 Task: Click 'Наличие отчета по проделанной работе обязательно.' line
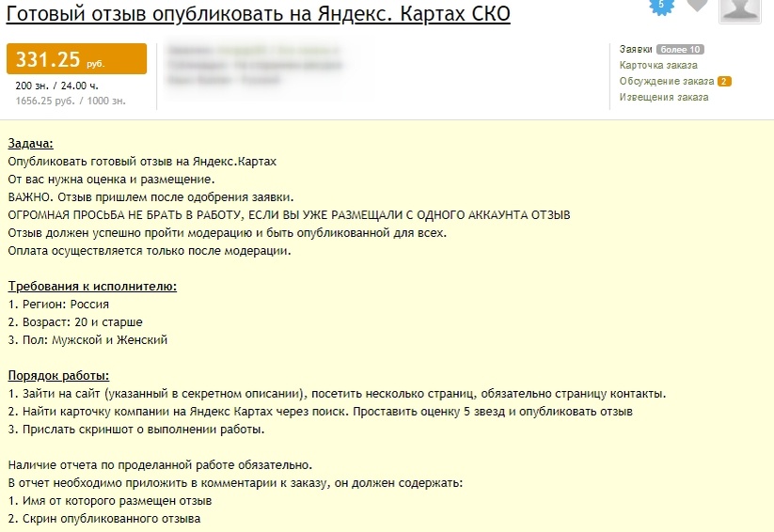(161, 465)
